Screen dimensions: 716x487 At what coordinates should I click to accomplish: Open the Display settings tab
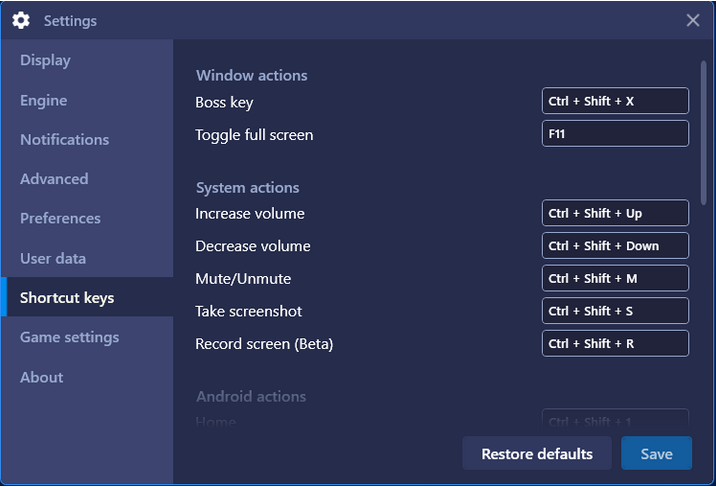pos(45,60)
